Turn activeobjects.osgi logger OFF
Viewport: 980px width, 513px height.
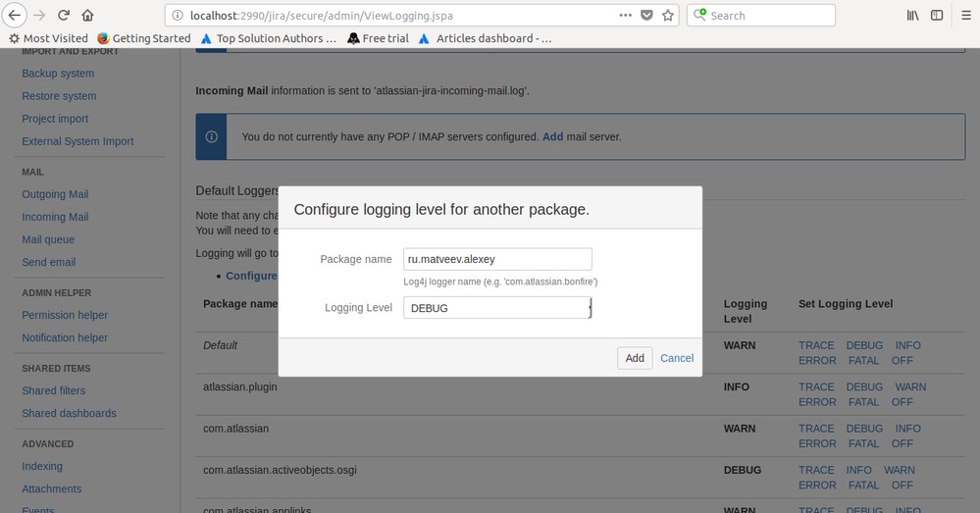point(902,486)
